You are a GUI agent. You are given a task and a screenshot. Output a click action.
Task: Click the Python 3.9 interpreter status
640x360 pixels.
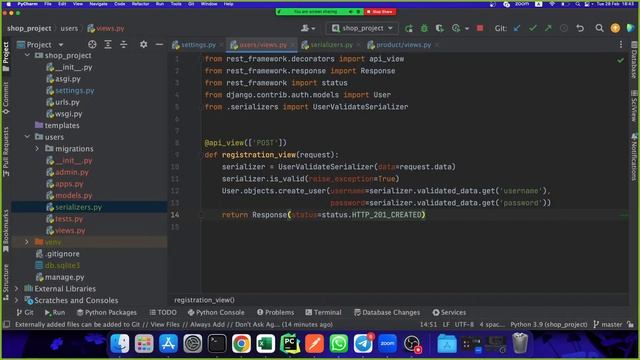[549, 324]
